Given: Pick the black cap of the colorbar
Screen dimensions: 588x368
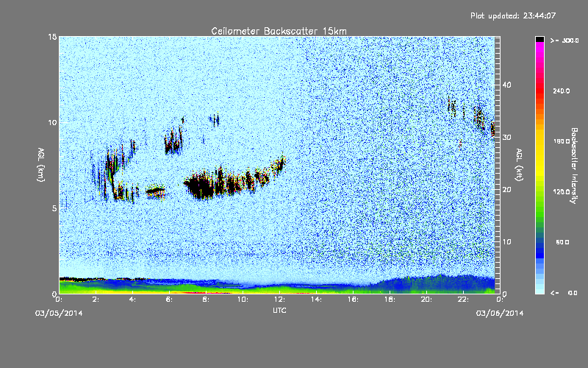Looking at the screenshot, I should pyautogui.click(x=539, y=39).
